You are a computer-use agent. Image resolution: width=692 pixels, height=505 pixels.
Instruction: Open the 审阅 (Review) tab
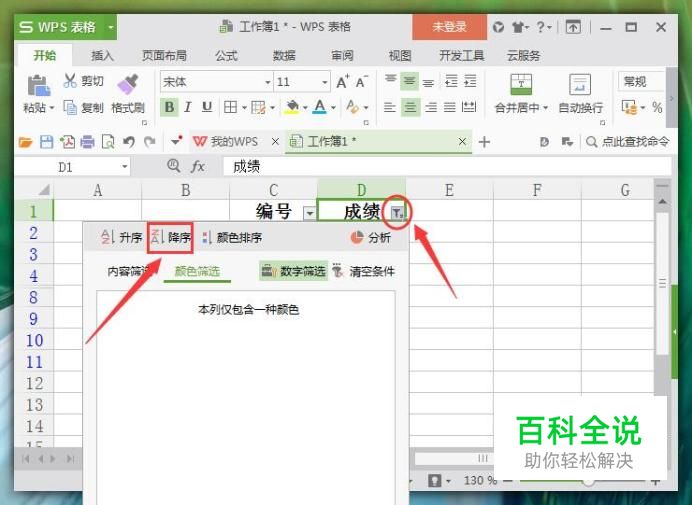tap(342, 56)
